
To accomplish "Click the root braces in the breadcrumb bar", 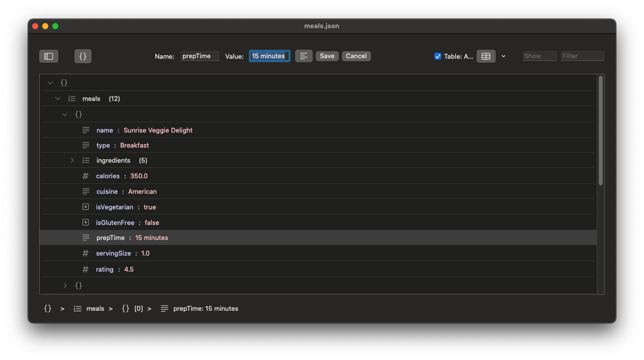I will 48,308.
